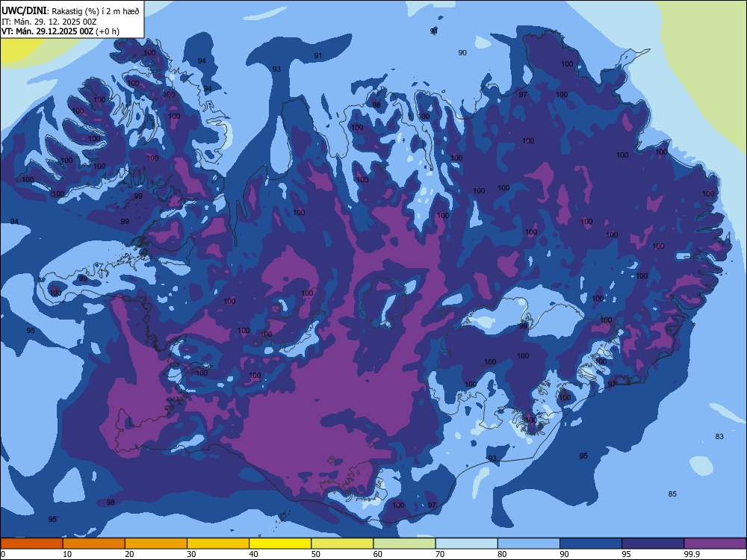Viewport: 747px width, 560px height.
Task: Click the '(+0 h)' forecast offset text
Action: 108,32
